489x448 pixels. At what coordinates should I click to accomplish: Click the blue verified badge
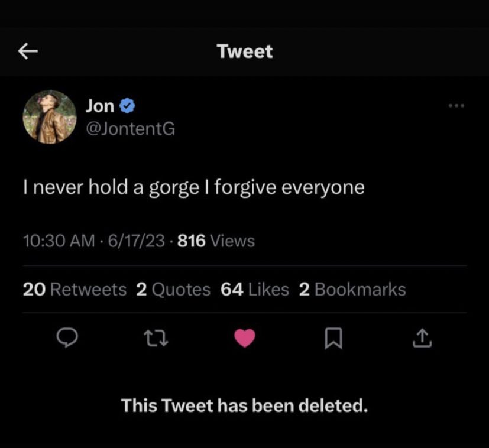pos(127,106)
